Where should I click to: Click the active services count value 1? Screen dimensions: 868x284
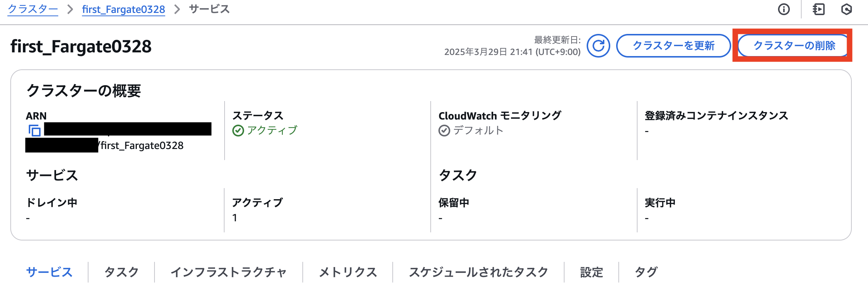pos(235,218)
